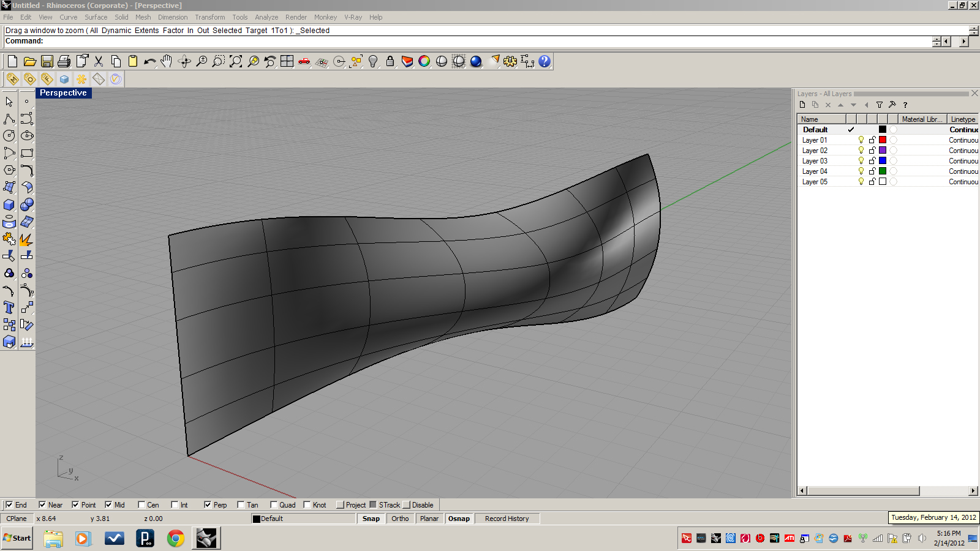Lock Layer 03 with its padlock icon
This screenshot has width=980, height=551.
872,160
